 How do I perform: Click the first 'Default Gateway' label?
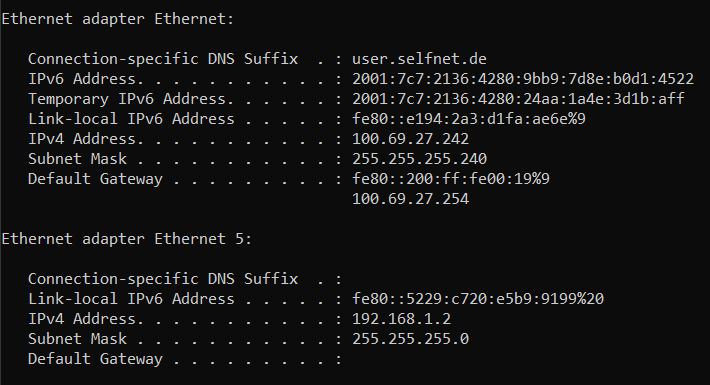coord(95,178)
